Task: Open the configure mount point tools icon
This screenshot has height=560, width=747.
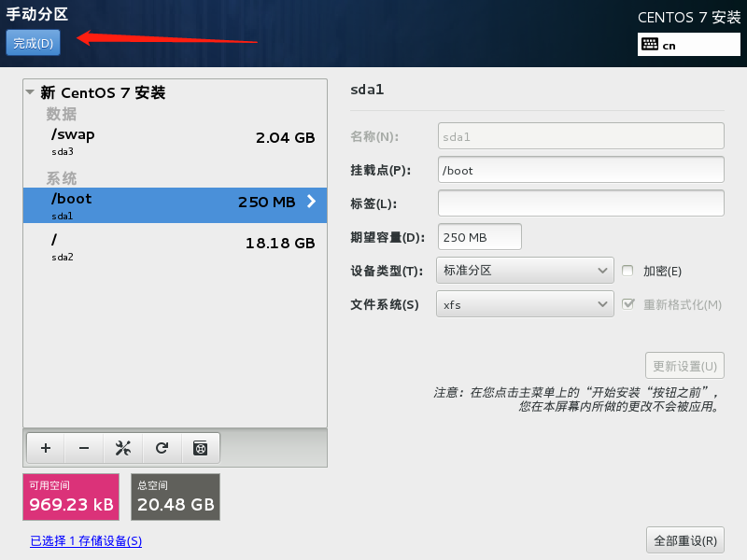Action: [123, 448]
